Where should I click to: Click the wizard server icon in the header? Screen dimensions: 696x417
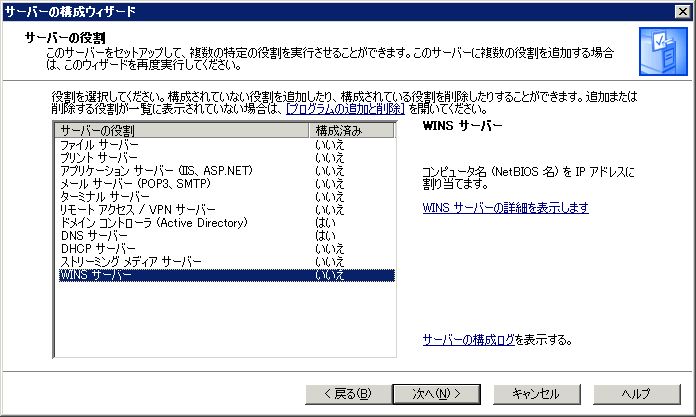663,52
